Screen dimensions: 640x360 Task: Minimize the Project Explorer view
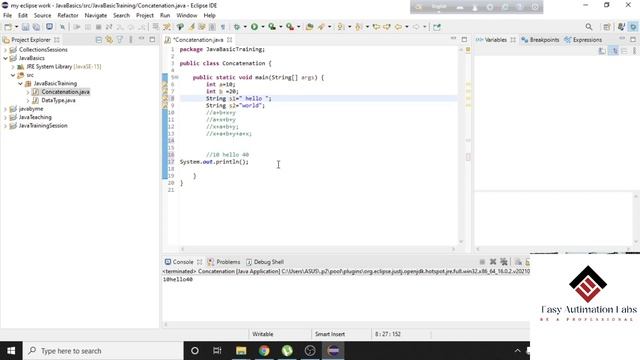coord(141,39)
